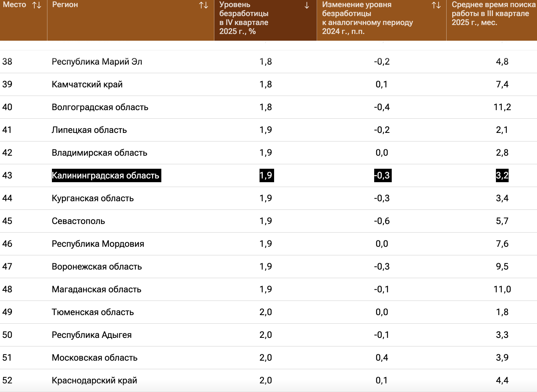Click Тюменская область row

pyautogui.click(x=93, y=312)
